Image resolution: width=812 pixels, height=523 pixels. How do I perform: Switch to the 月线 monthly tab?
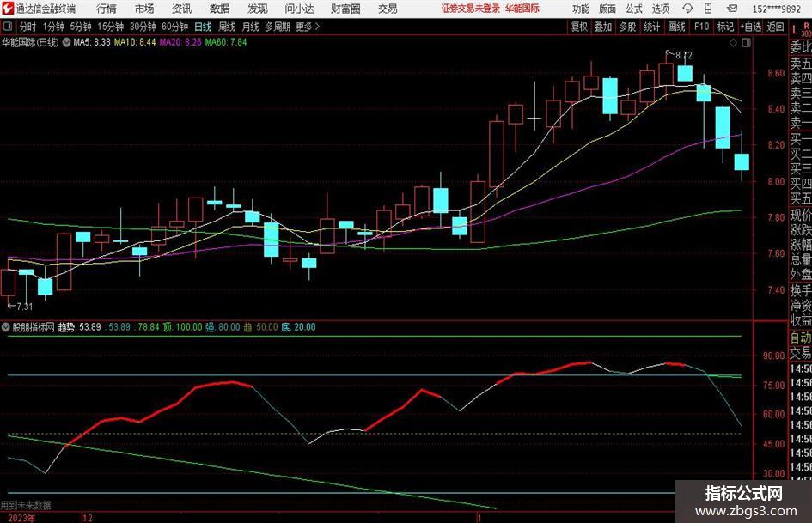[251, 27]
